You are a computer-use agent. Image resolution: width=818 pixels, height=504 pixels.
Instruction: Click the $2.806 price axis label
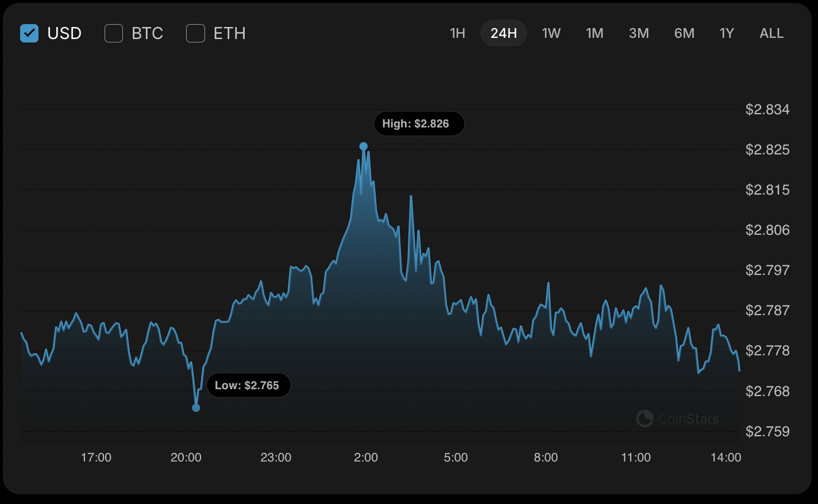(x=767, y=230)
